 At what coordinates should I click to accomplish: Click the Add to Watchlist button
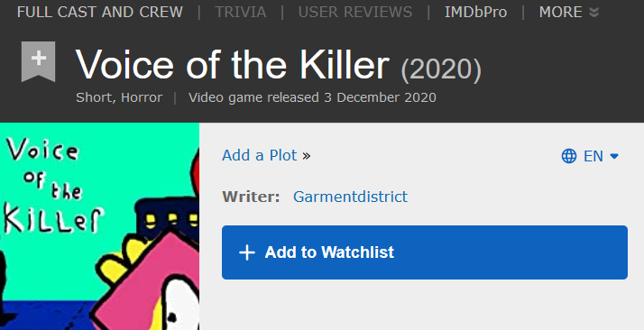pos(425,252)
